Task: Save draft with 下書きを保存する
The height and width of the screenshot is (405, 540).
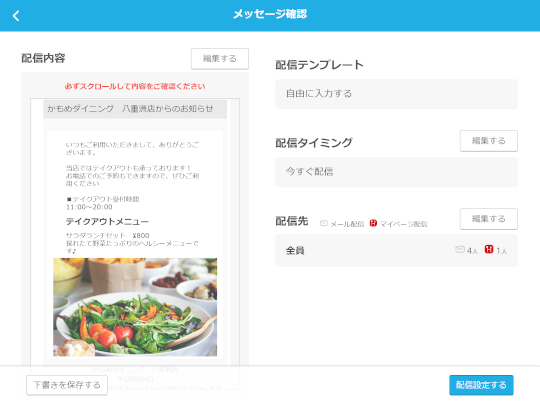Action: coord(67,385)
